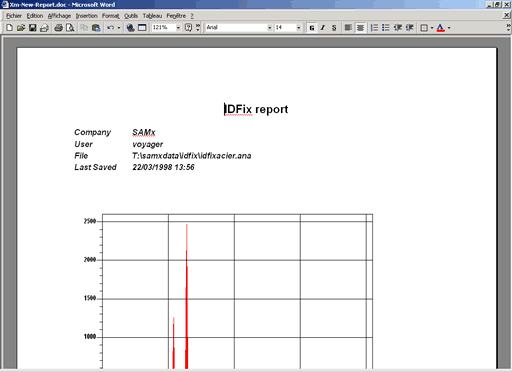
Task: Expand font color palette arrow
Action: [x=449, y=28]
